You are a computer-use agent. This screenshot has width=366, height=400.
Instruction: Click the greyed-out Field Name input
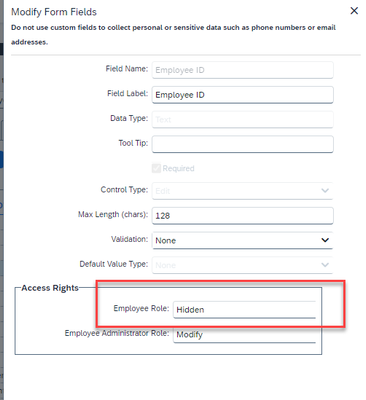tap(243, 70)
